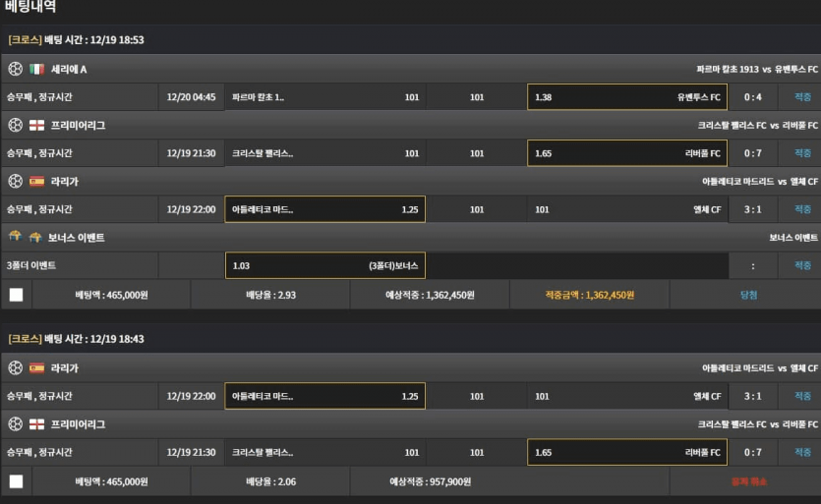Click 크리스탈 팰리스.. home cell in the 18:53 slip
Image resolution: width=821 pixels, height=504 pixels.
click(325, 153)
